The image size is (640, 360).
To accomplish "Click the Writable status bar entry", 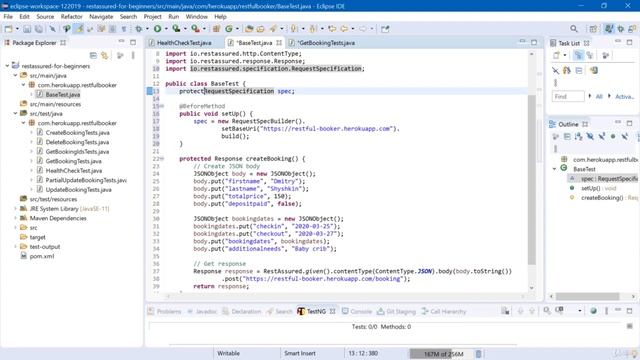I will coord(228,353).
